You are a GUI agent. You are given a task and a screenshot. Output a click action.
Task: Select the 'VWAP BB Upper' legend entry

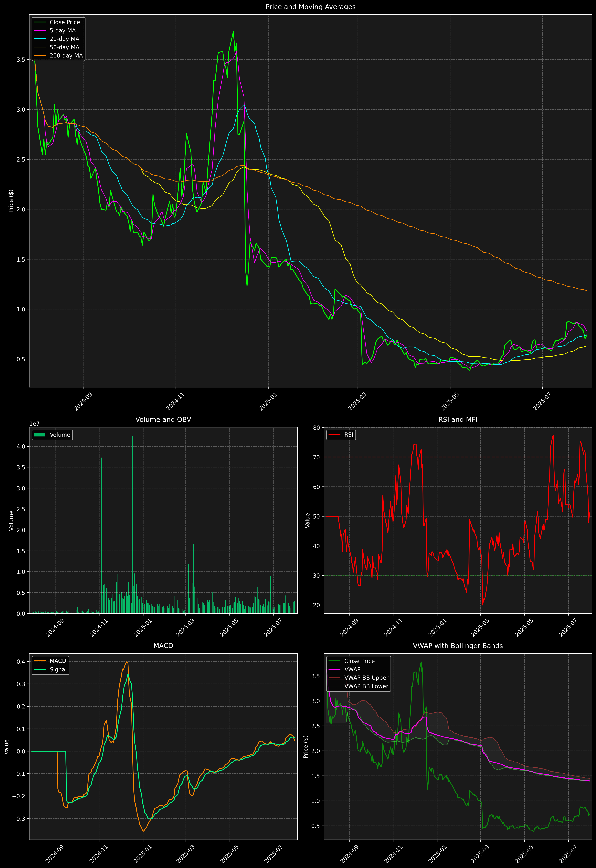tap(366, 678)
